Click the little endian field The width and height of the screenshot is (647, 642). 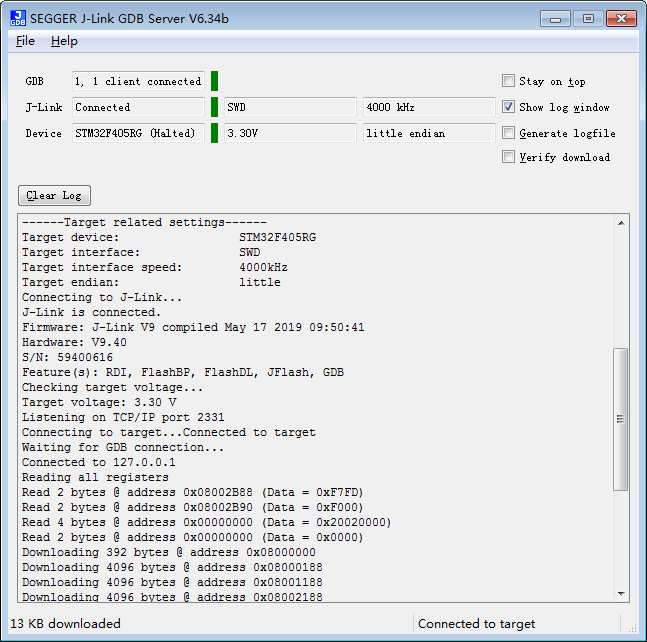[429, 133]
